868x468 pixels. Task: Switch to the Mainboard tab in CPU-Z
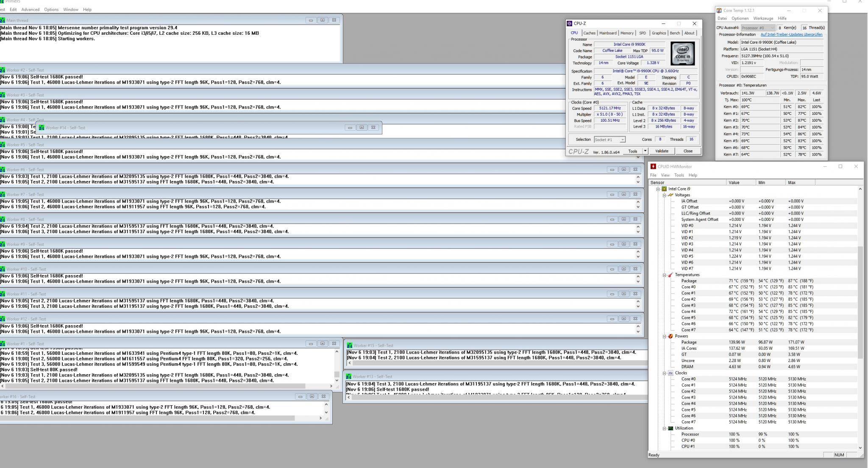607,33
